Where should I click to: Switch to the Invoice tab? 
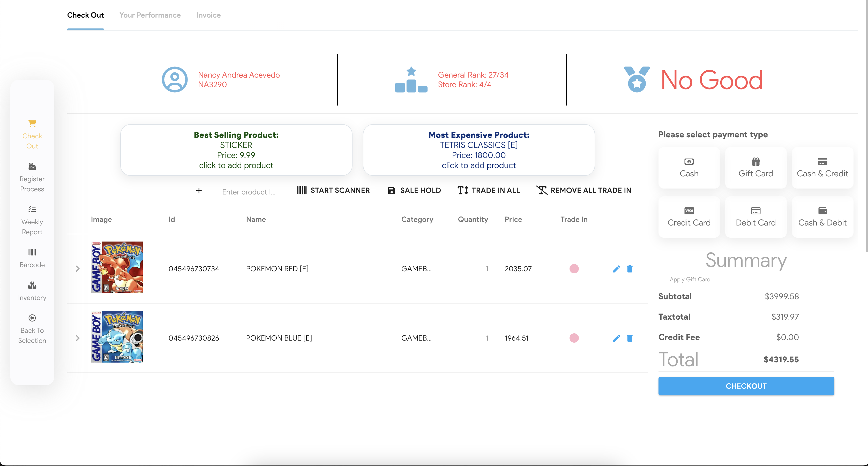(x=208, y=15)
